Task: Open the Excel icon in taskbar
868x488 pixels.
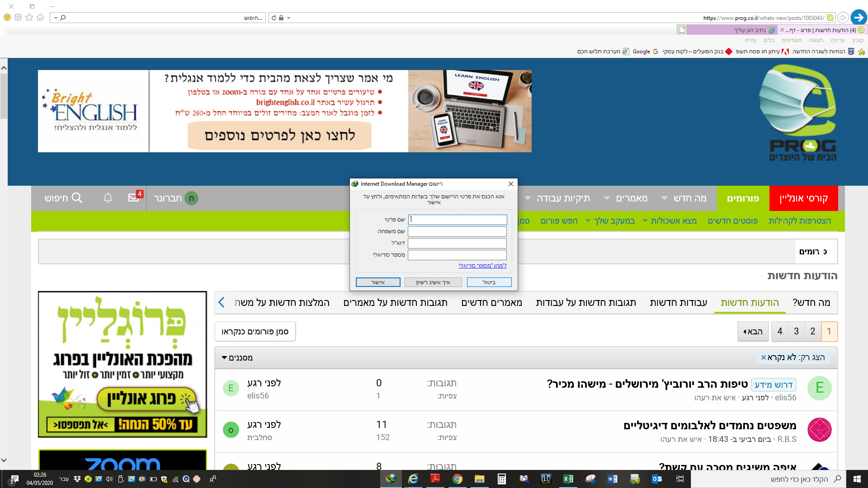Action: tap(568, 479)
